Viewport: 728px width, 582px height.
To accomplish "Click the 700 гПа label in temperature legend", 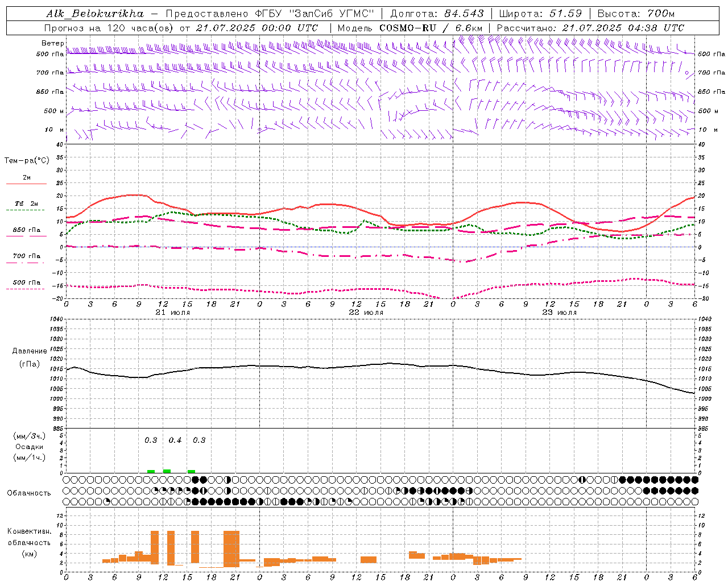I will (x=27, y=256).
